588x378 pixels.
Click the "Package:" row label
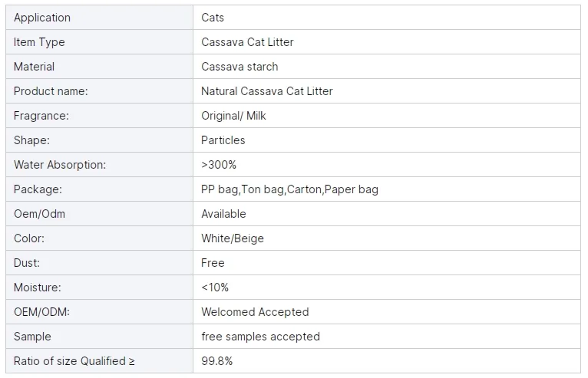38,189
